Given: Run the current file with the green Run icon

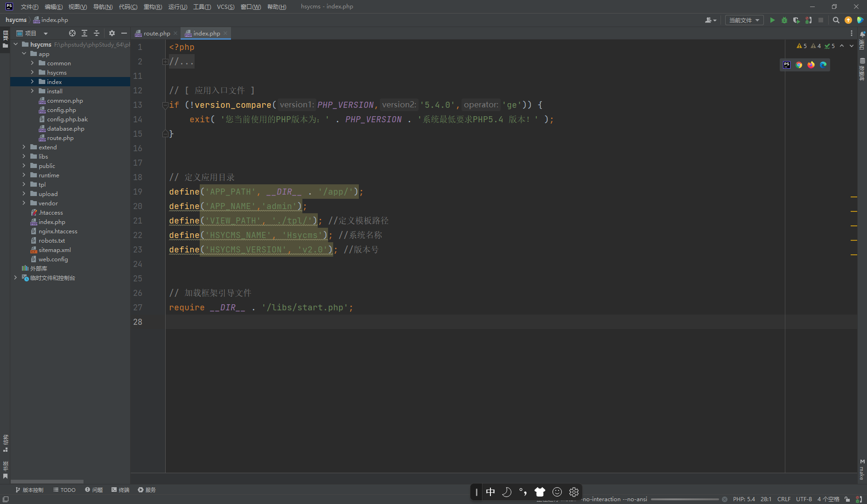Looking at the screenshot, I should point(772,20).
